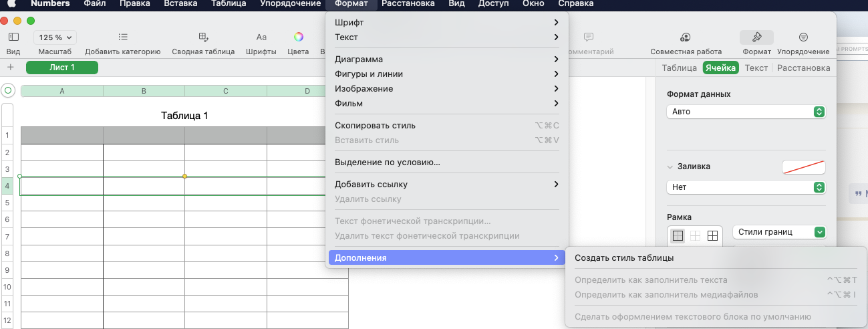This screenshot has height=329, width=868.
Task: Expand the Стили границ dropdown
Action: pos(779,232)
